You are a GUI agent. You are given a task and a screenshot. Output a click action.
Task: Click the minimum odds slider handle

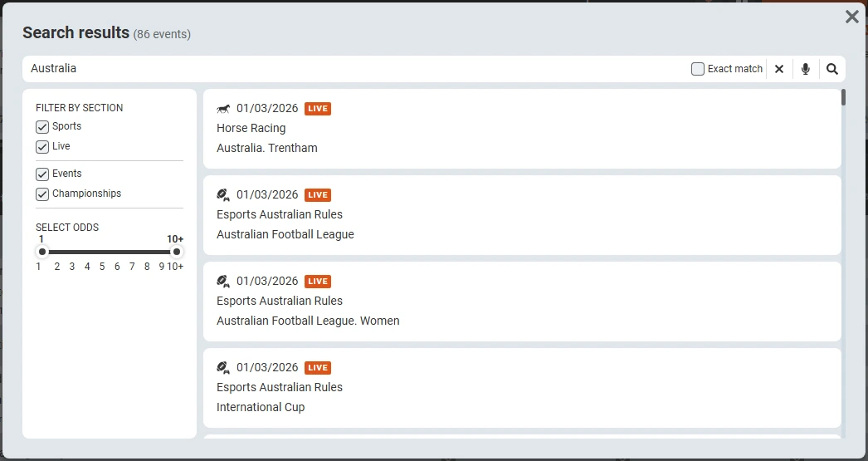[42, 253]
